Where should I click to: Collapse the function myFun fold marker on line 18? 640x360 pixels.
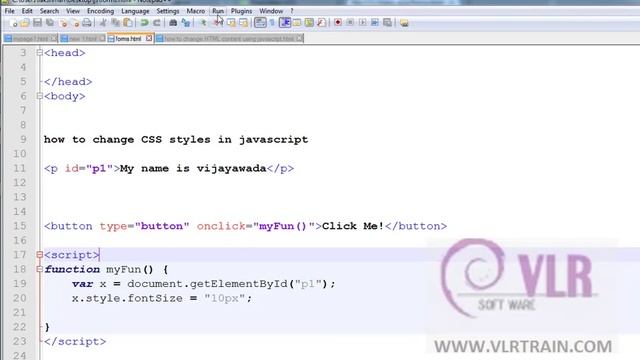point(40,269)
